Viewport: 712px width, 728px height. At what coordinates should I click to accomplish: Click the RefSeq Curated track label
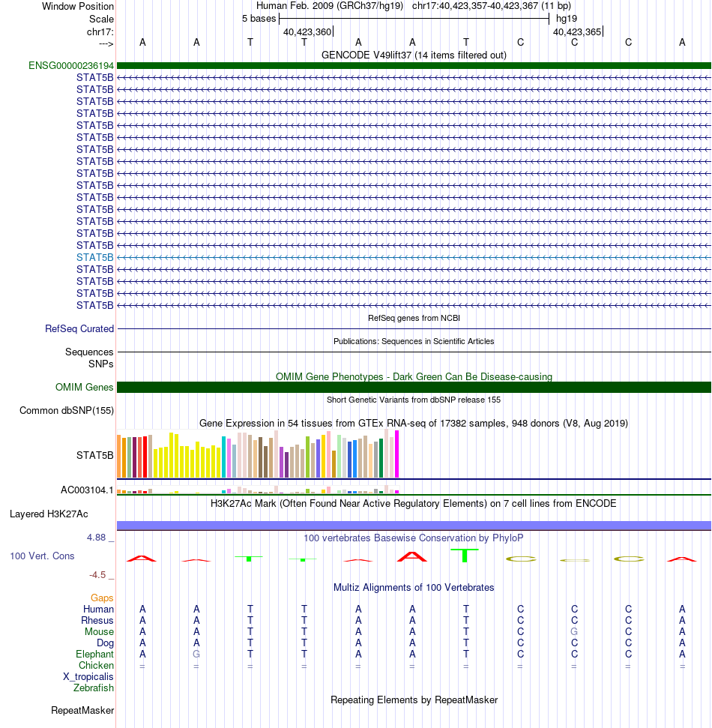point(79,328)
